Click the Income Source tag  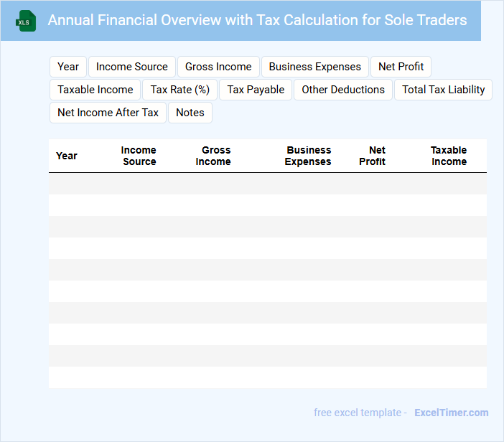click(132, 67)
